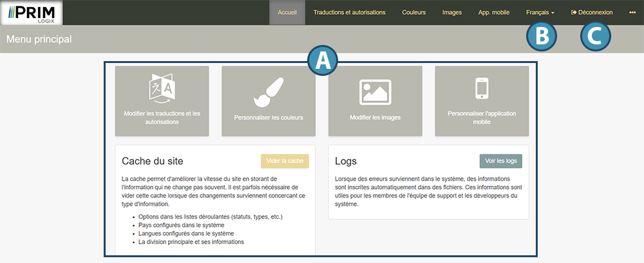Open Traductions et autorisations menu item
This screenshot has width=644, height=263.
click(349, 12)
